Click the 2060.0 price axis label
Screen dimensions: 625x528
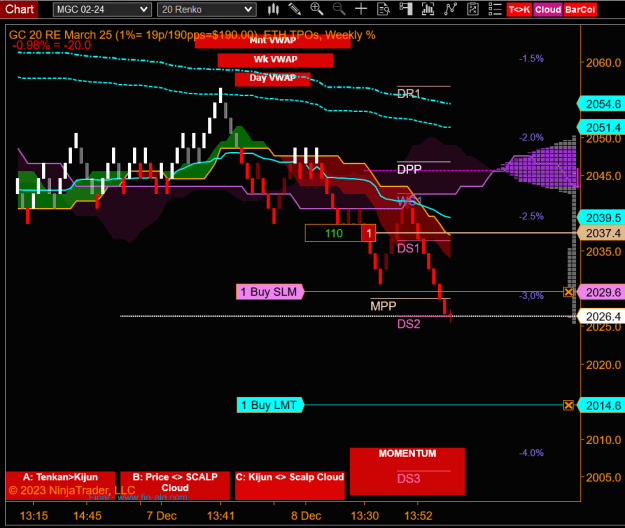603,63
